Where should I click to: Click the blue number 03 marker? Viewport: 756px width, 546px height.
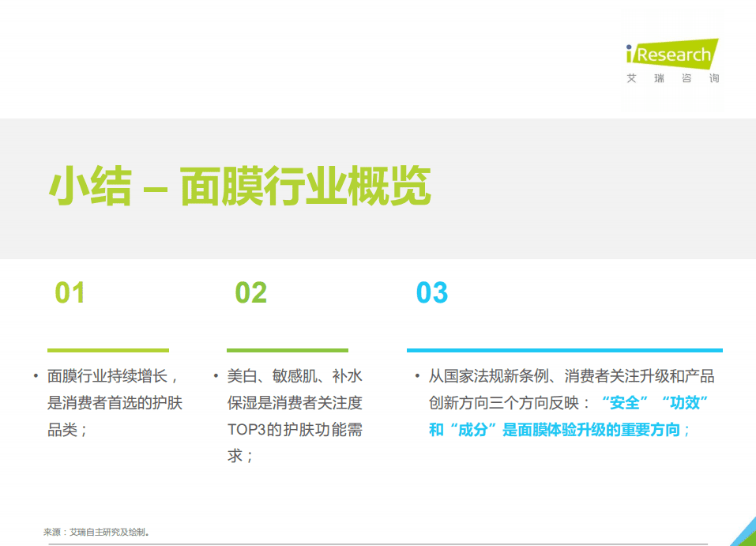431,292
